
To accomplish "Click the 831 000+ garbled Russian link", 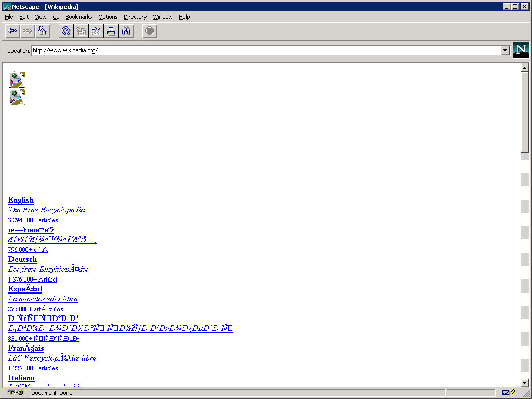I will pyautogui.click(x=44, y=339).
